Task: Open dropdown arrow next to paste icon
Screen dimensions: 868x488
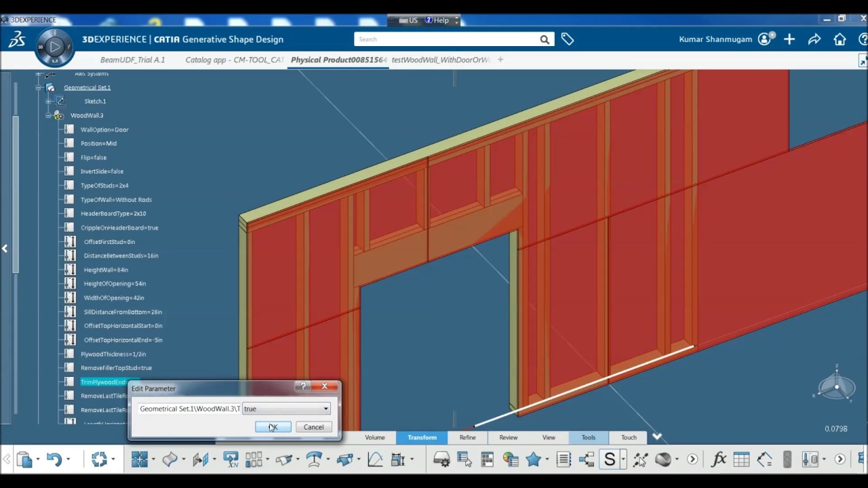Action: pos(38,460)
